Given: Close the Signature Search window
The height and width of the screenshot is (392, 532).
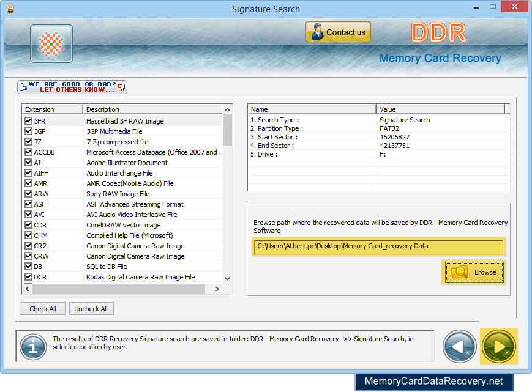Looking at the screenshot, I should tap(514, 7).
